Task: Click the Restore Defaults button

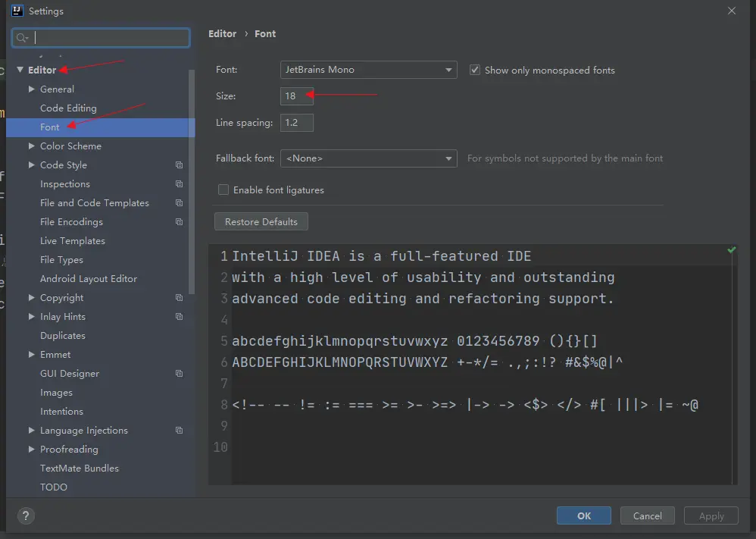Action: pos(261,221)
